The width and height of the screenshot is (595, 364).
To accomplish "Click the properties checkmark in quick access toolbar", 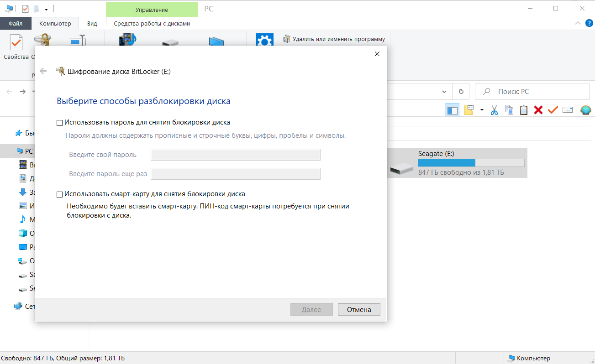I will point(25,9).
